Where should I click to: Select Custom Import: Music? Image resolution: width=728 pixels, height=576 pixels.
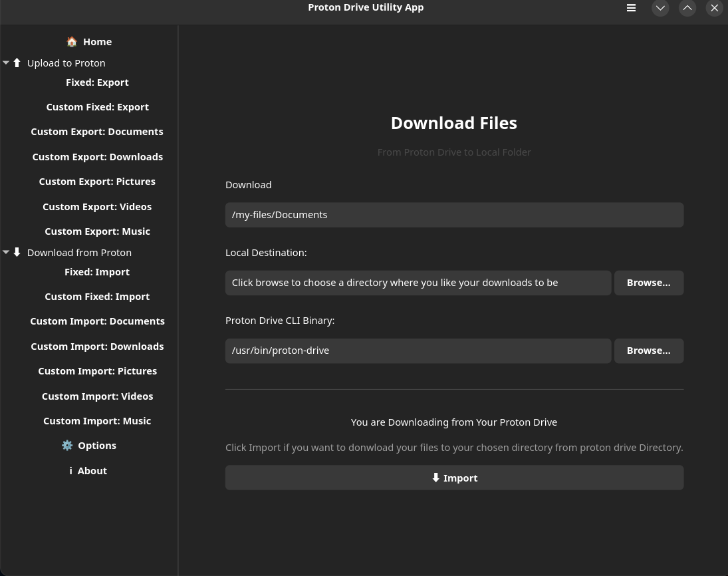97,420
